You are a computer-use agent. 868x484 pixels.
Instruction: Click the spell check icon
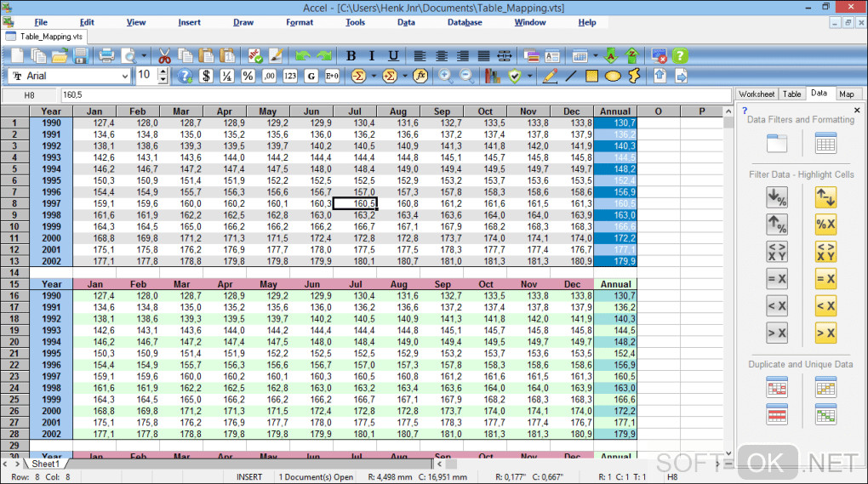(x=254, y=56)
